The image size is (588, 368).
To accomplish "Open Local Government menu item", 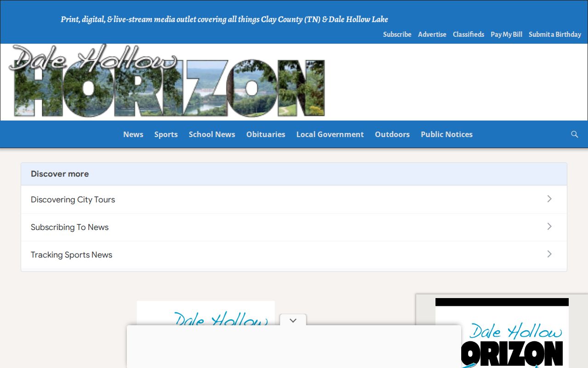I will coord(330,134).
